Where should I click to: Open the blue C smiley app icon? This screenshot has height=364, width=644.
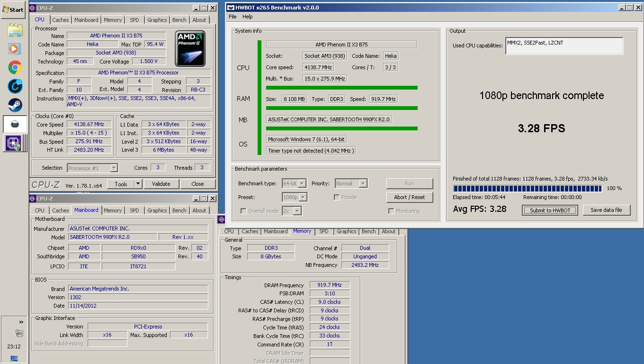(x=15, y=86)
